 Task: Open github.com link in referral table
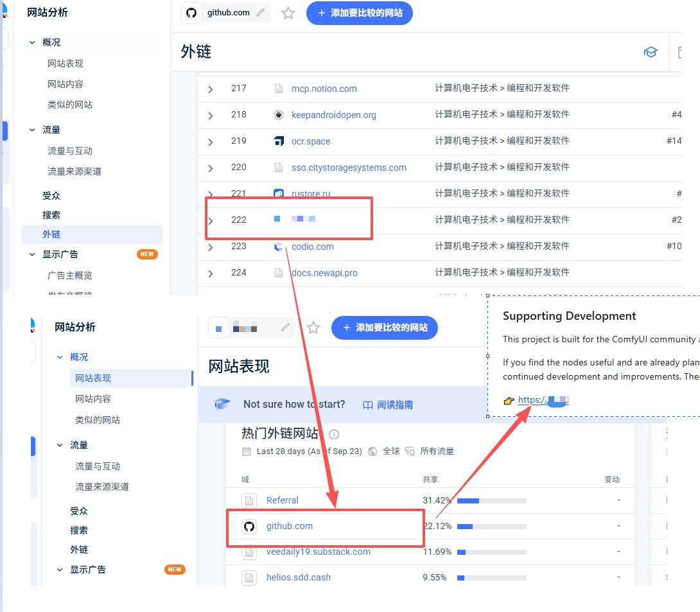pos(289,526)
